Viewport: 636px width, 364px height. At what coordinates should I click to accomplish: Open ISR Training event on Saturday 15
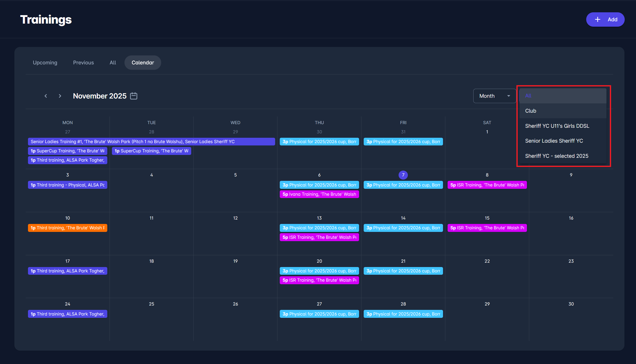[x=487, y=228]
